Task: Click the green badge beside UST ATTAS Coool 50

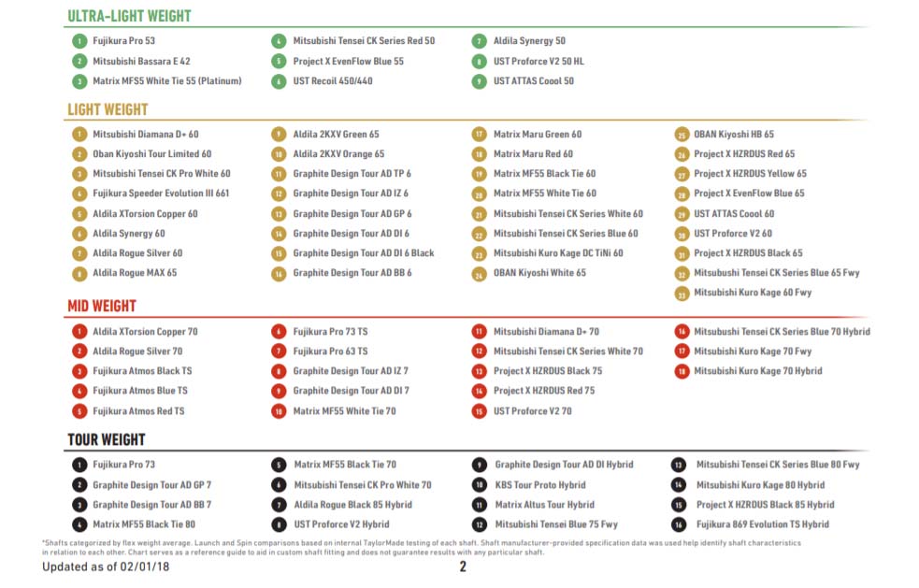Action: [x=480, y=81]
